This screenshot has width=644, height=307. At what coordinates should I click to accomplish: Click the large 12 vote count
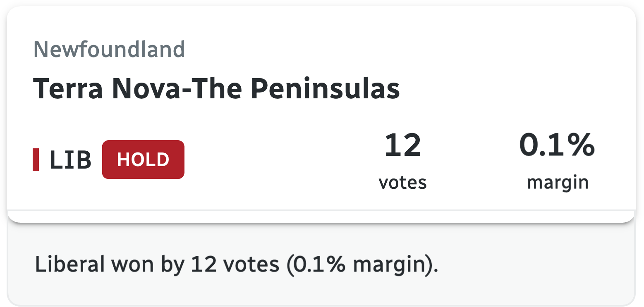point(402,145)
